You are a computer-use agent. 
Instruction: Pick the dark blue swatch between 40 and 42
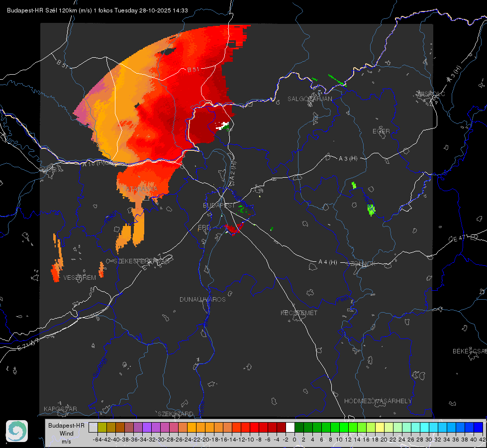click(479, 427)
